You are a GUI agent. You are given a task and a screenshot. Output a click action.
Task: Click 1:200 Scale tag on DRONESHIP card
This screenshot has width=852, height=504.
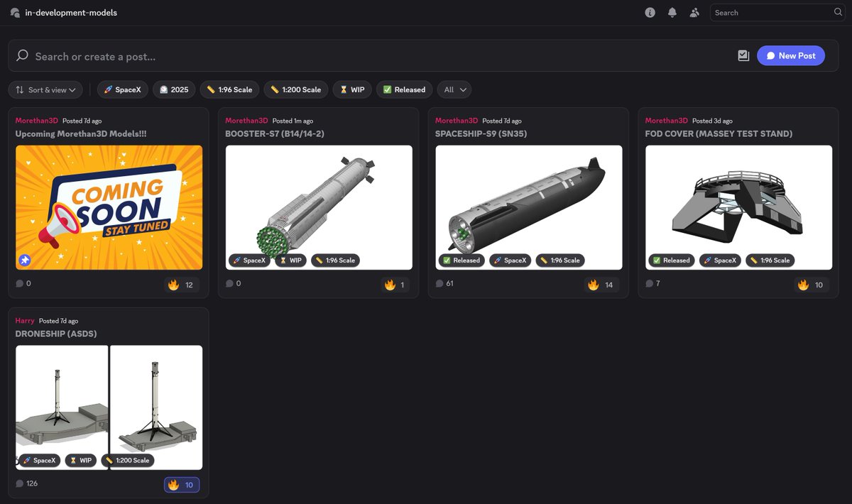[x=128, y=461]
